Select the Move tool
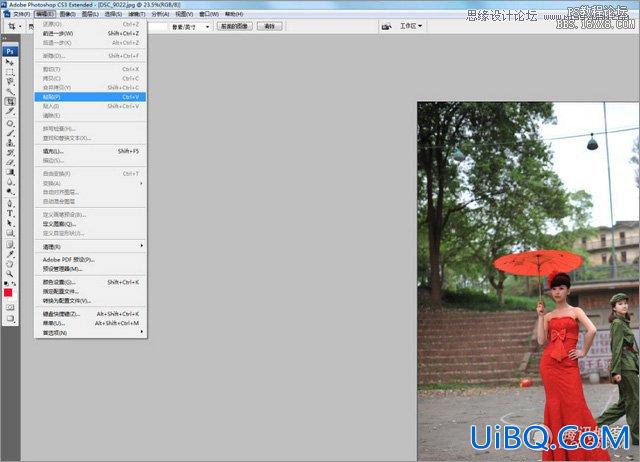Viewport: 640px width, 462px height. (10, 62)
